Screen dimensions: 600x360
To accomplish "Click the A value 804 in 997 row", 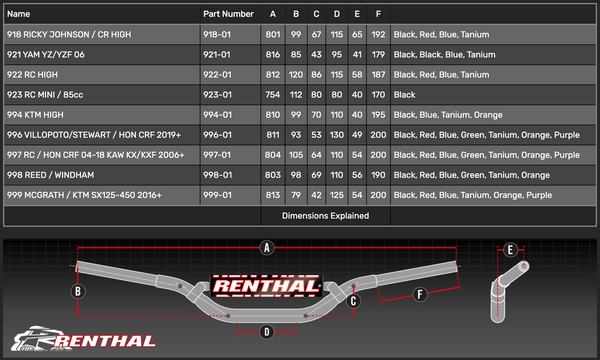I will pos(273,155).
